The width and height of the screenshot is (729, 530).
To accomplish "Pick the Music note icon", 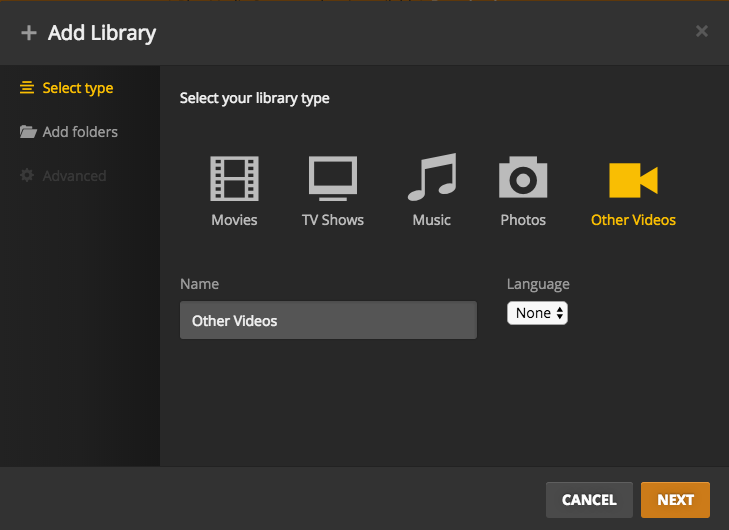I will point(432,179).
